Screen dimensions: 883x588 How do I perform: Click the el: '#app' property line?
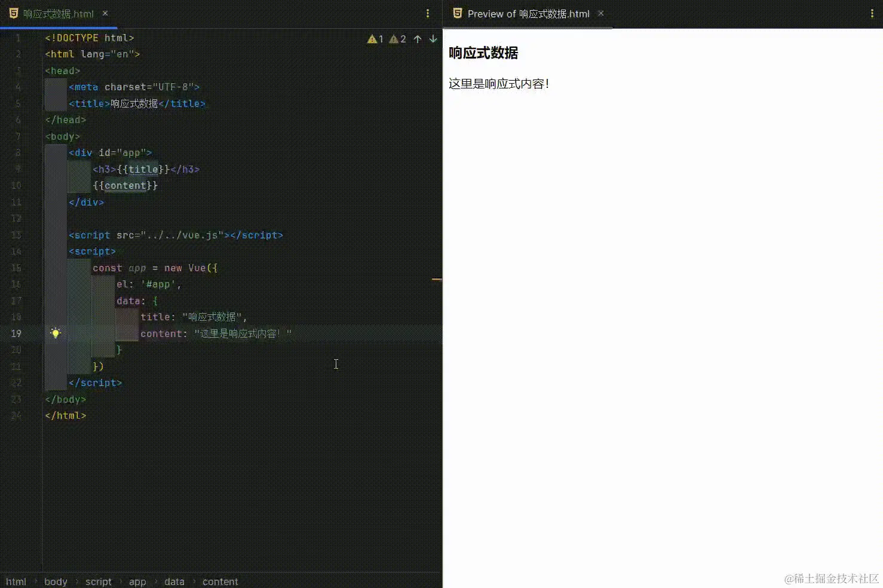(x=149, y=284)
